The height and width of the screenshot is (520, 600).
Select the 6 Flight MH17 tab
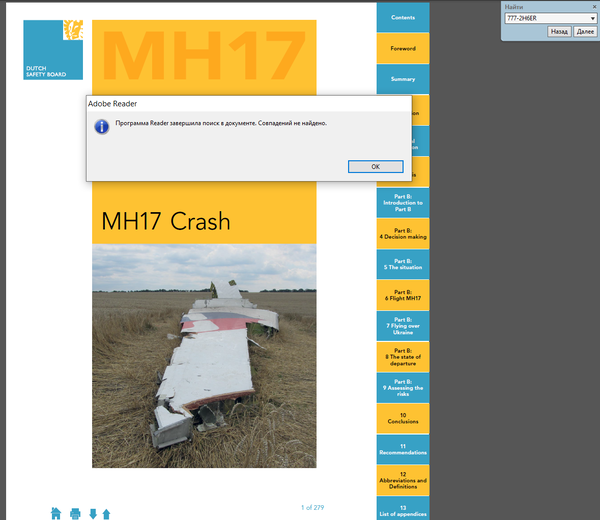point(403,295)
